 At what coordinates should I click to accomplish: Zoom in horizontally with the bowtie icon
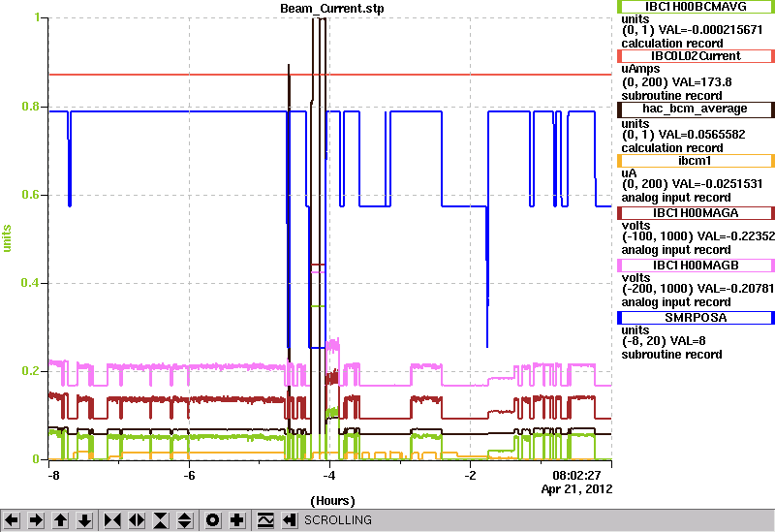coord(112,520)
